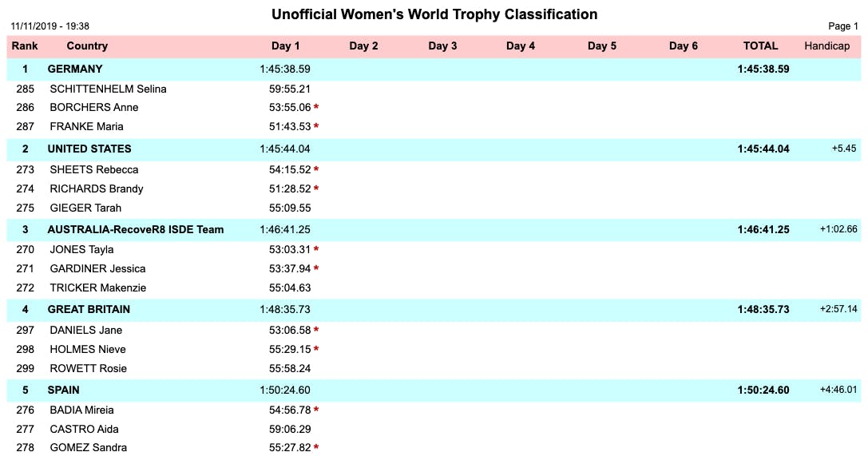868x456 pixels.
Task: Click the red asterisk beside GOMEZ Sandra's time
Action: pos(316,448)
